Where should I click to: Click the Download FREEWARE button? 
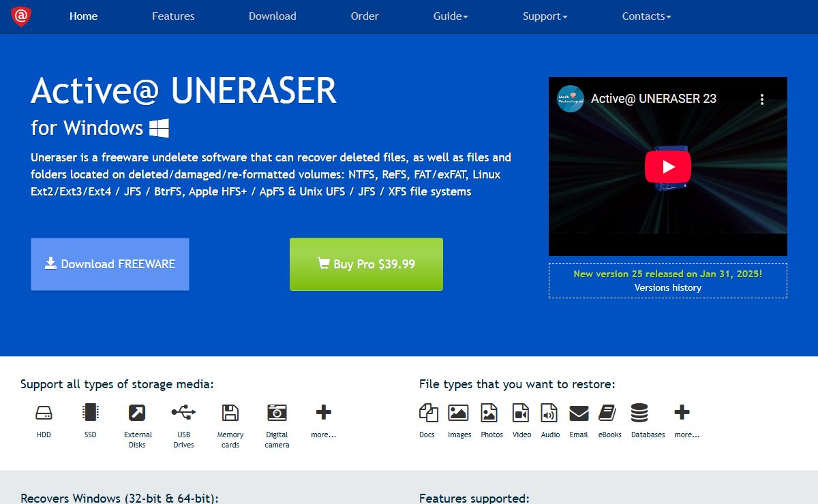point(110,264)
